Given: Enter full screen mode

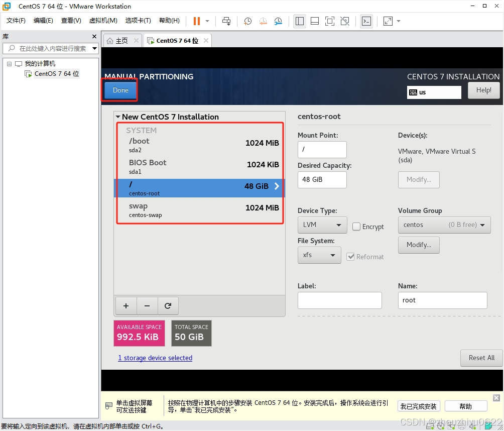Looking at the screenshot, I should pos(330,21).
